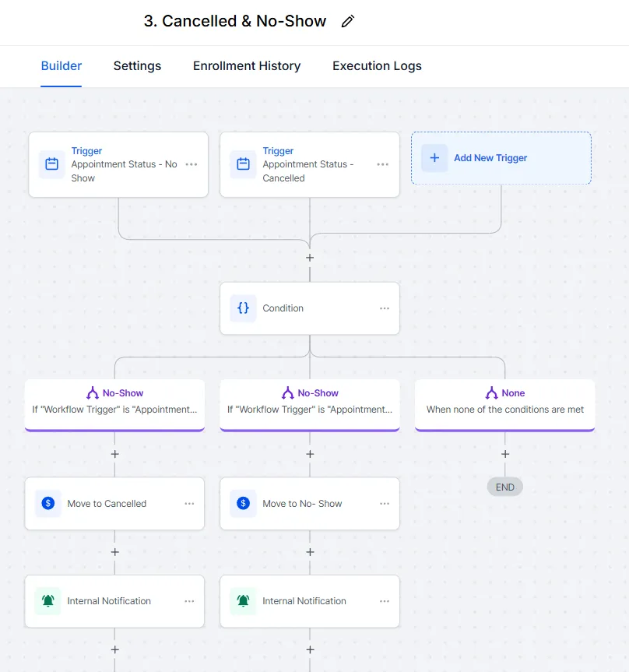Image resolution: width=629 pixels, height=672 pixels.
Task: Open options menu for No Show trigger
Action: point(192,164)
